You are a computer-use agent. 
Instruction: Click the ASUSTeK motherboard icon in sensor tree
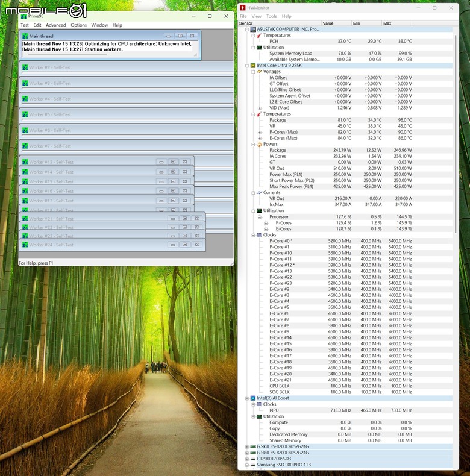click(253, 29)
